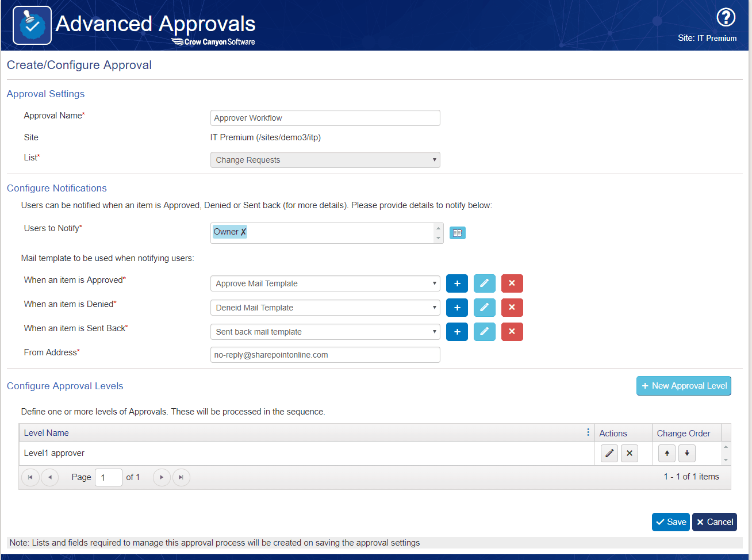Move Level1 approver up in order
This screenshot has height=560, width=752.
(x=667, y=453)
